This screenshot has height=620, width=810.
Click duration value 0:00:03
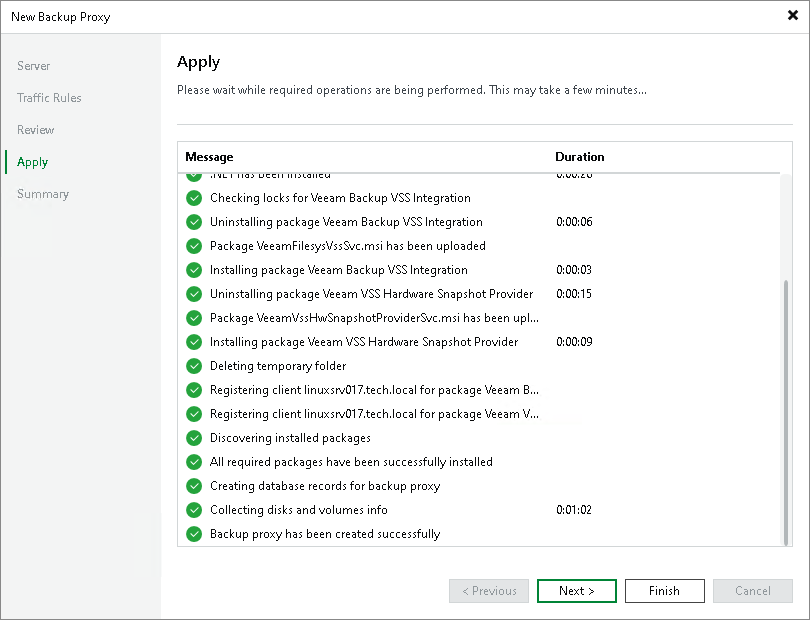point(574,270)
